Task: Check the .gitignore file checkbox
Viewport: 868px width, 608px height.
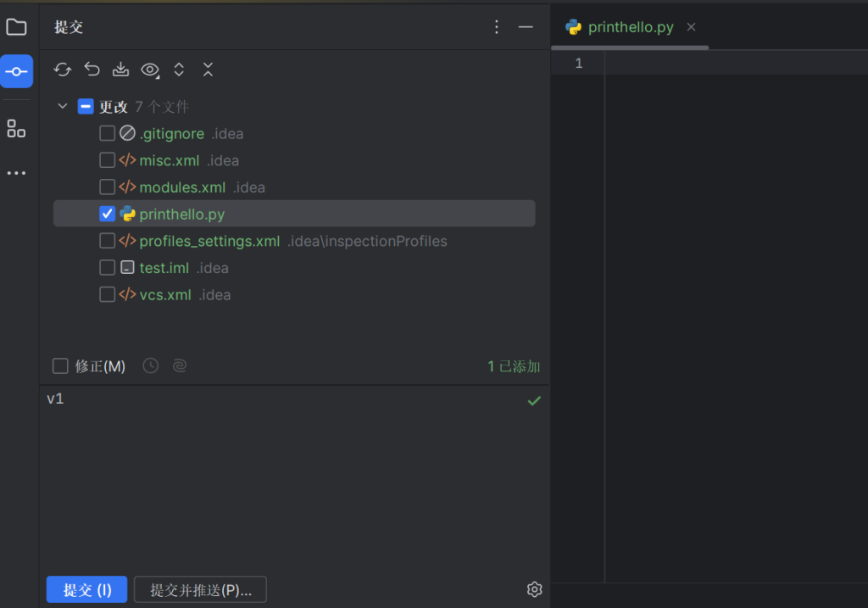Action: (x=107, y=133)
